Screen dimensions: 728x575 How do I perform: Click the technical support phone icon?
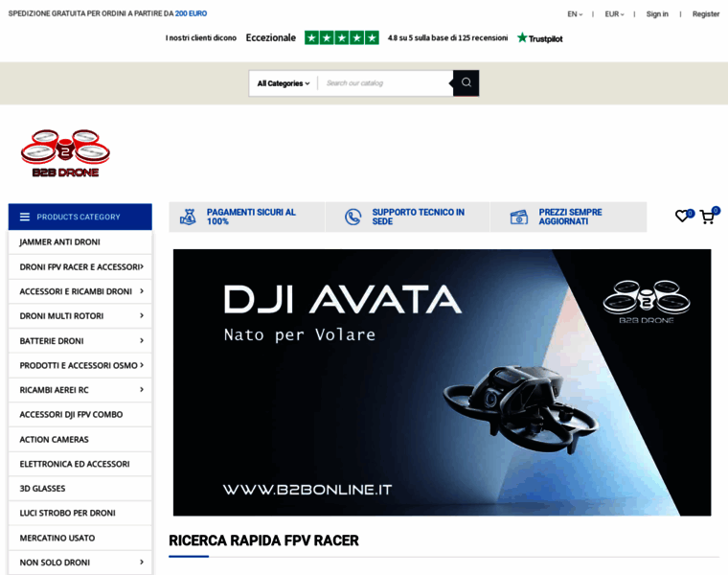coord(353,217)
